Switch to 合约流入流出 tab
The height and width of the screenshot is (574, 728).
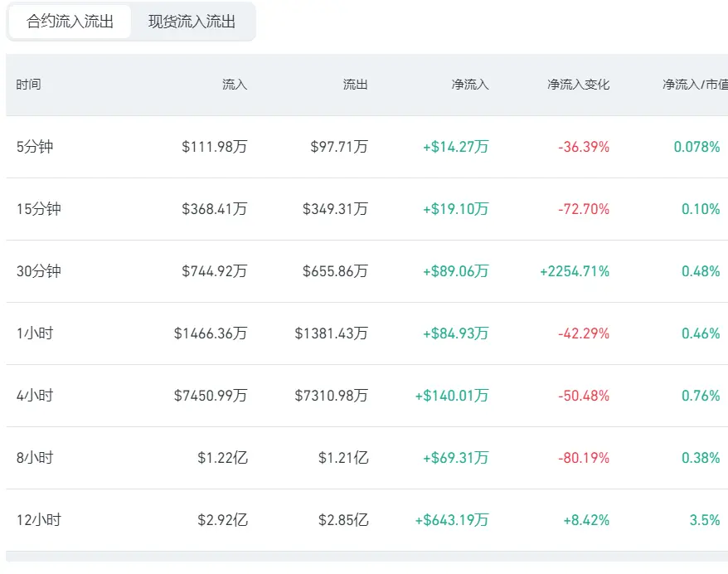[x=70, y=22]
